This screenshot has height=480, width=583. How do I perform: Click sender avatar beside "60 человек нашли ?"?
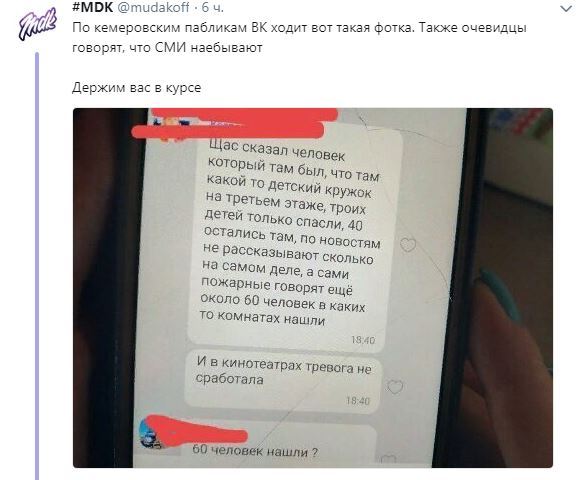(x=150, y=434)
